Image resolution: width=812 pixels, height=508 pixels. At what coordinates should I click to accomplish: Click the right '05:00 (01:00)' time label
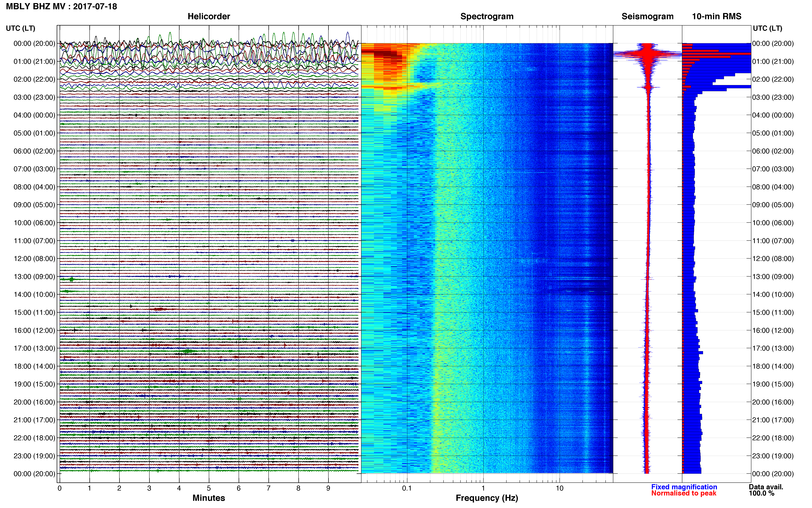(x=773, y=133)
